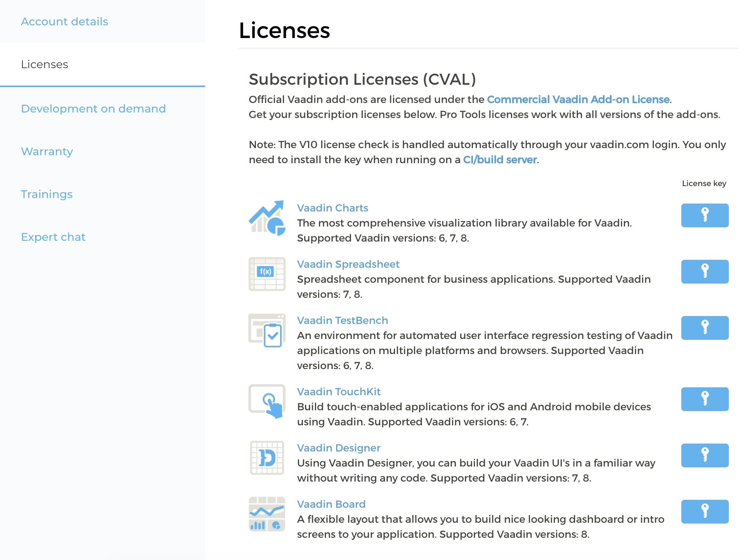Go to Development on demand
751x560 pixels.
[93, 109]
